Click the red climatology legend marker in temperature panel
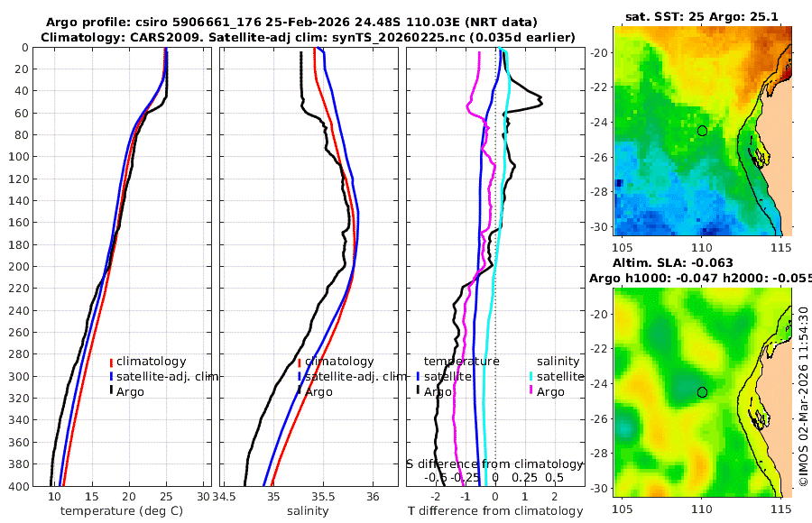 (111, 362)
